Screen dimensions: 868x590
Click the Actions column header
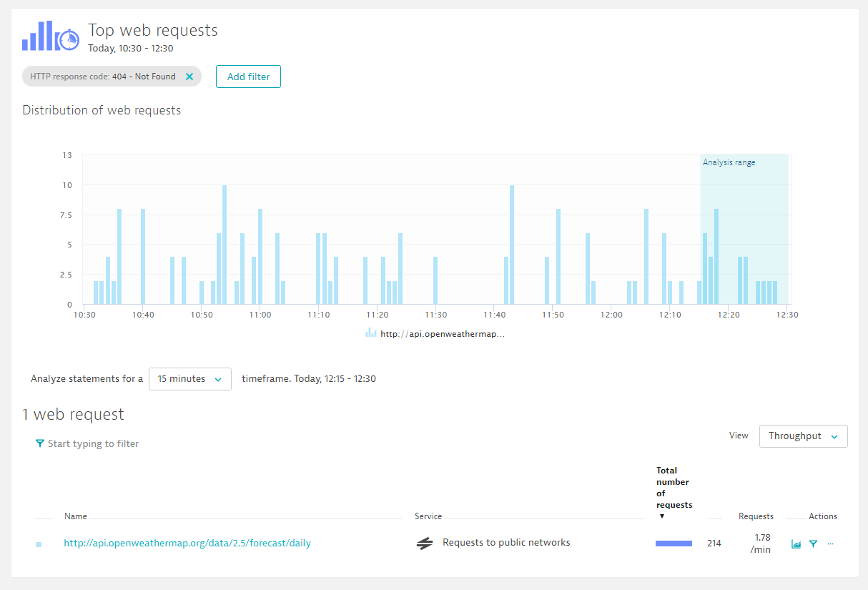[823, 516]
